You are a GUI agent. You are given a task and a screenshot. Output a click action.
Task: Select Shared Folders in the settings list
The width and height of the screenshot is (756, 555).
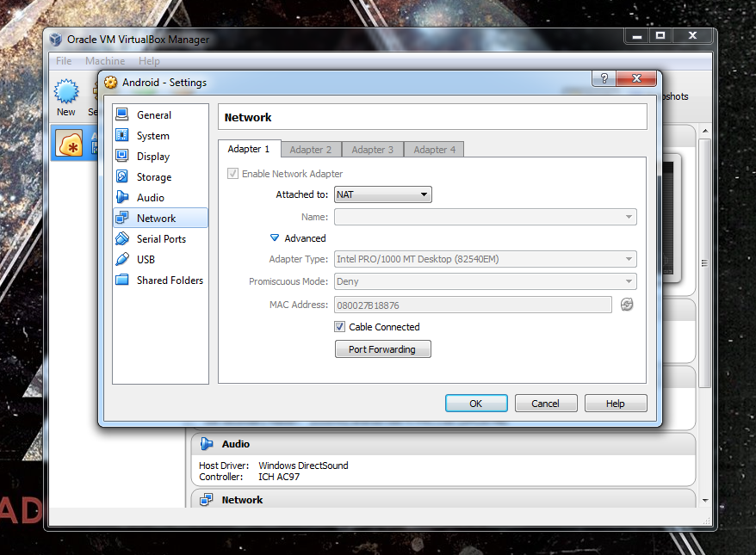pos(160,281)
